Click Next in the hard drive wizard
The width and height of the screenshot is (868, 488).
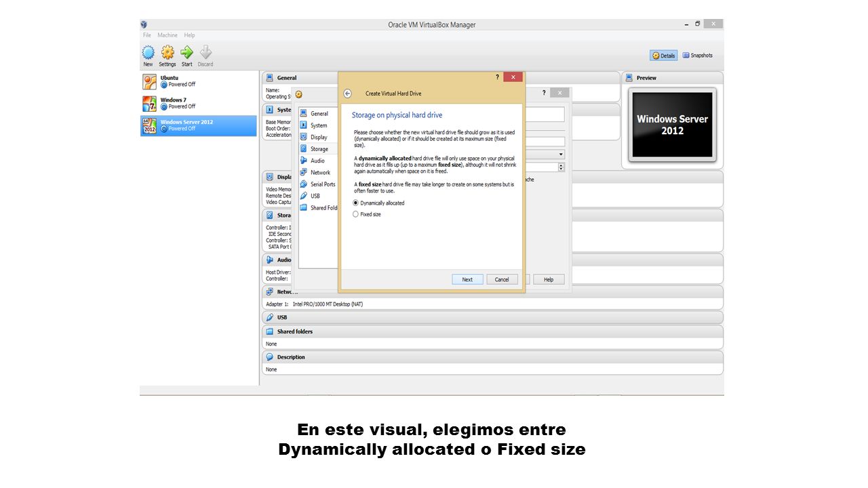(467, 279)
